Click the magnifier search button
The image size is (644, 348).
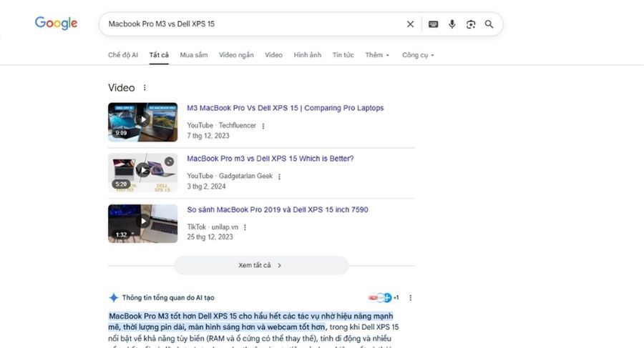tap(489, 24)
